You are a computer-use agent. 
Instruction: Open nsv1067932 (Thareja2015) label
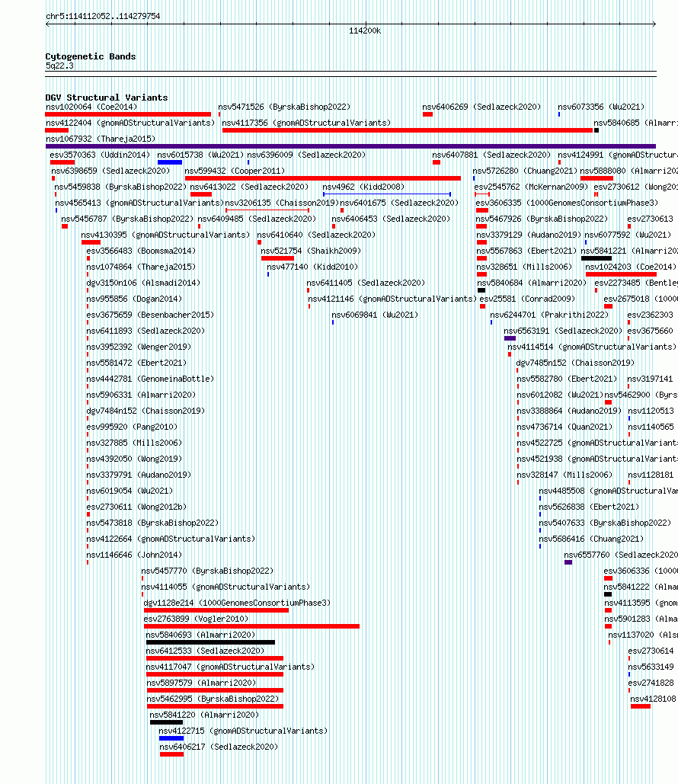click(101, 139)
